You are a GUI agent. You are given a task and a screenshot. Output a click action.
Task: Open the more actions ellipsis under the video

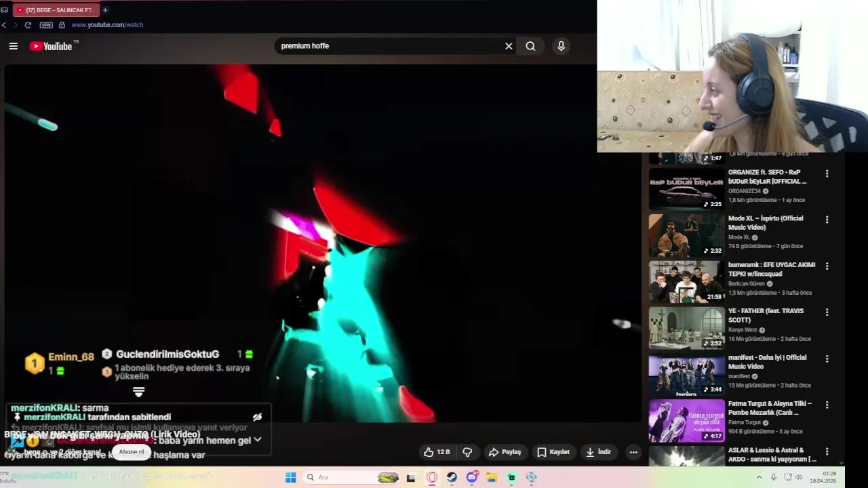633,452
